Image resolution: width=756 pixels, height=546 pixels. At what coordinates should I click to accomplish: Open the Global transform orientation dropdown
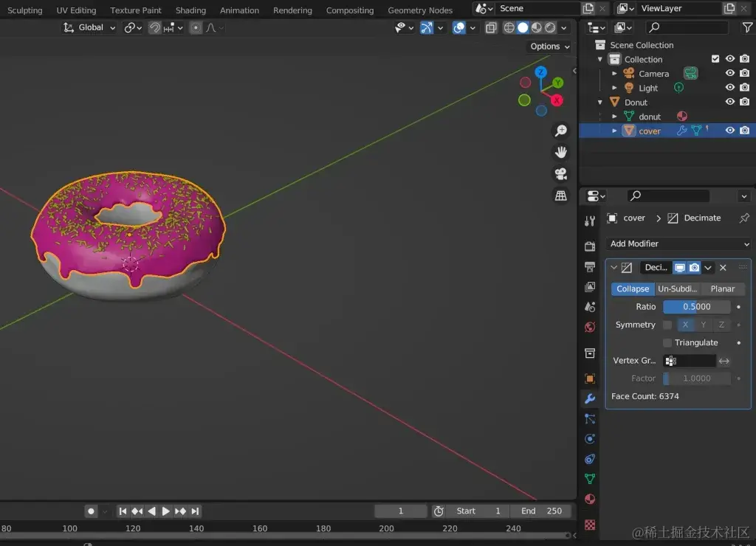pyautogui.click(x=90, y=27)
